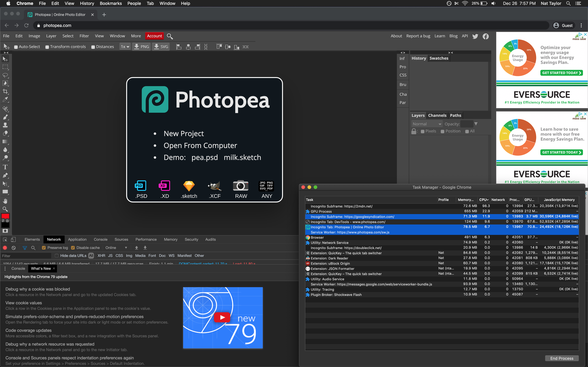Open the Online filter dropdown in DevTools
The width and height of the screenshot is (588, 367).
click(x=116, y=248)
